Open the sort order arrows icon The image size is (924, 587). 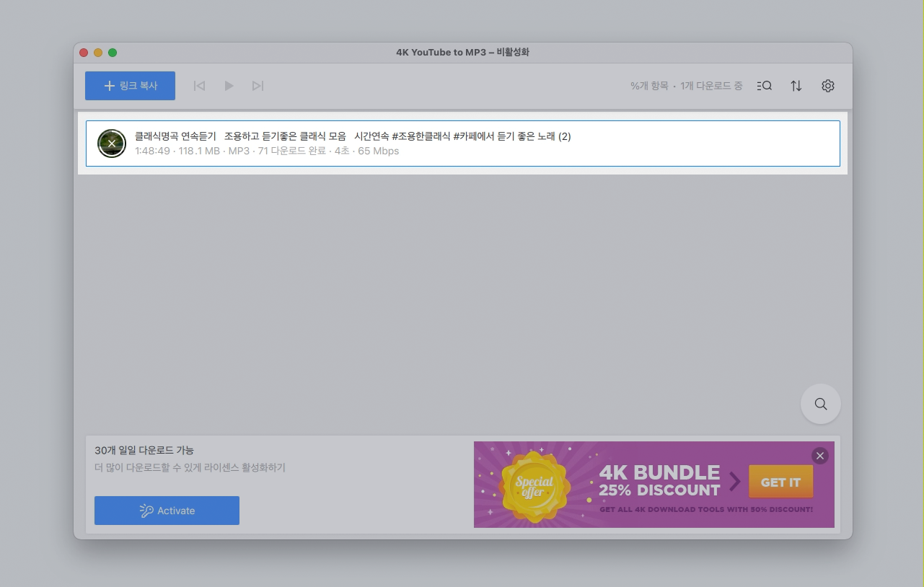tap(796, 86)
